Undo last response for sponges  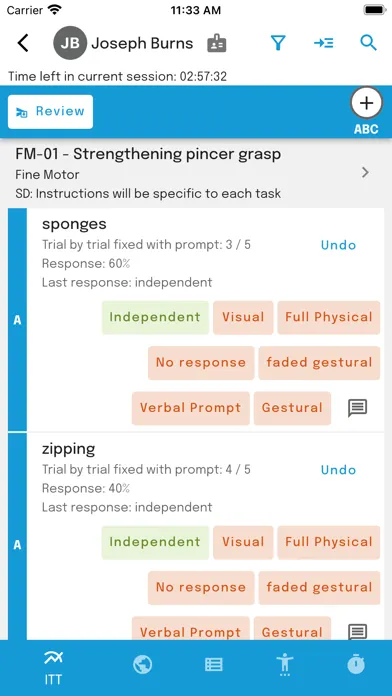338,245
